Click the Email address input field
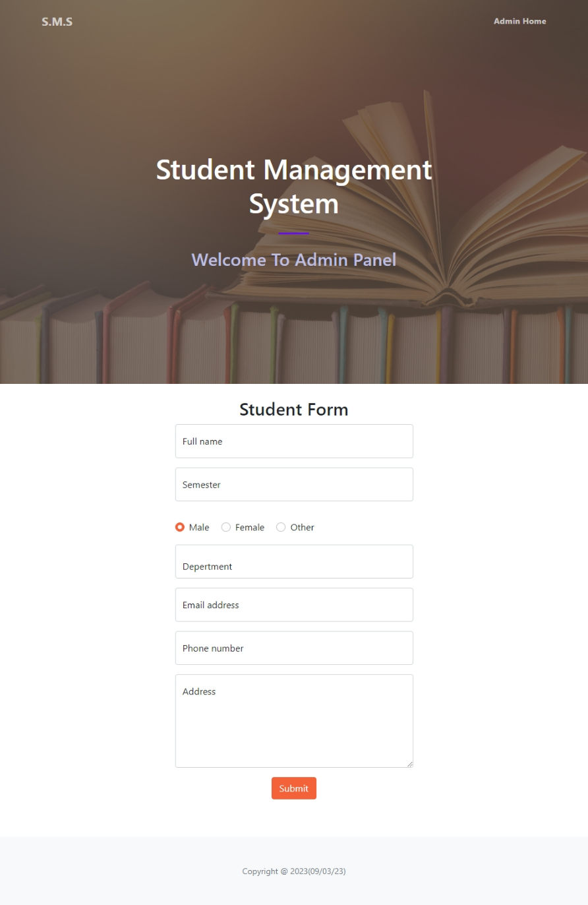This screenshot has height=905, width=588. [x=293, y=604]
